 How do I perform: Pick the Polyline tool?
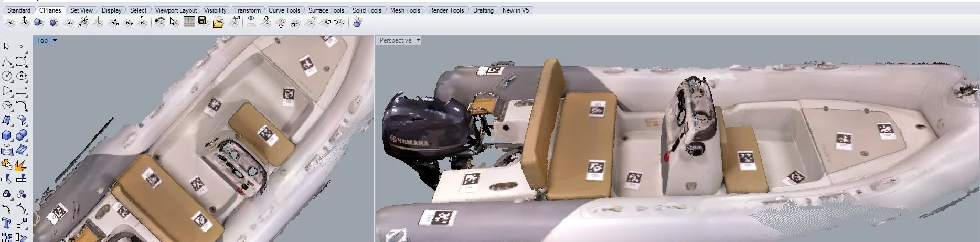(7, 62)
